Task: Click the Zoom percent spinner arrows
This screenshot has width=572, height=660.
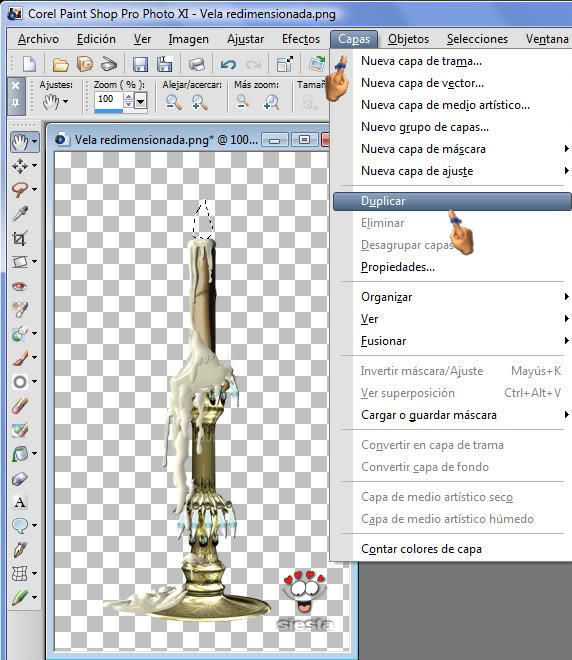Action: (128, 101)
